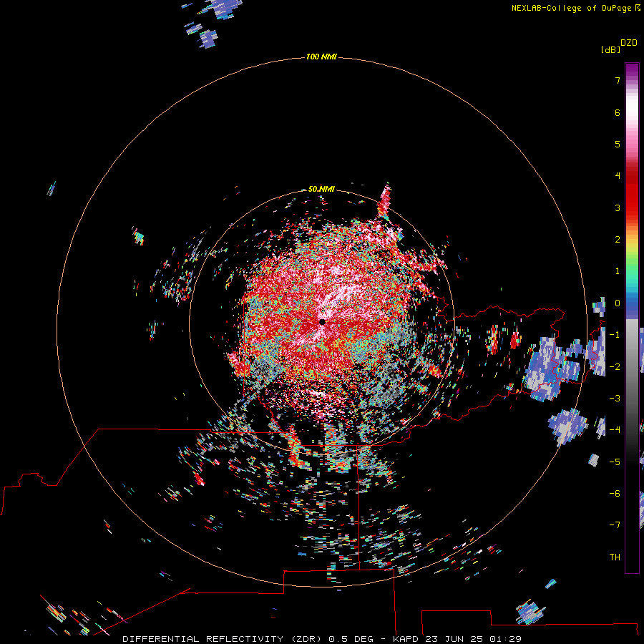Click the -4 value on the color scale
The image size is (644, 644).
pyautogui.click(x=615, y=429)
